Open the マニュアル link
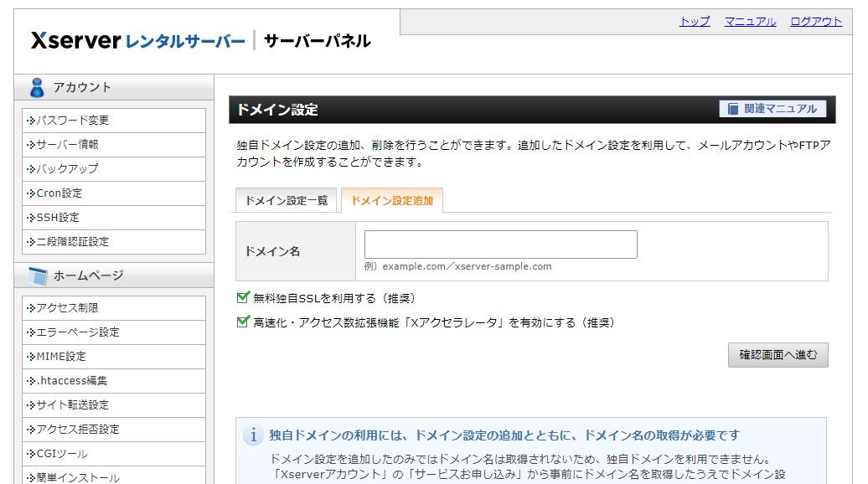 click(749, 21)
